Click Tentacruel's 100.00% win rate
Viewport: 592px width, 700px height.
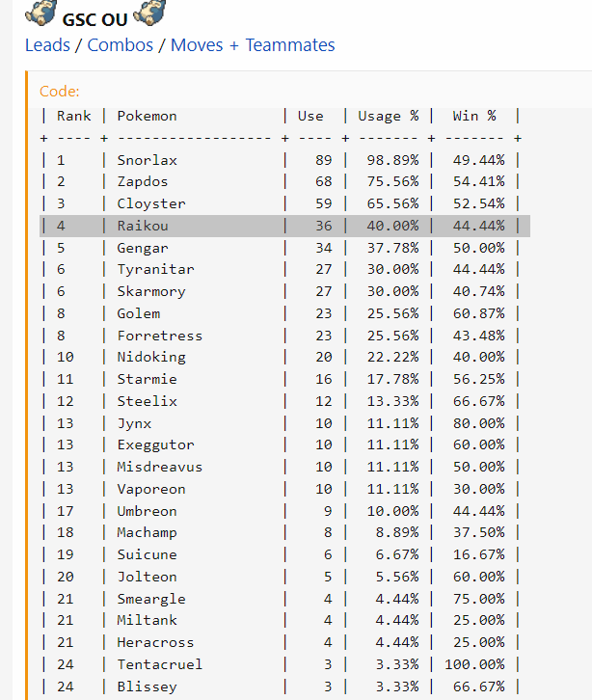[x=474, y=664]
